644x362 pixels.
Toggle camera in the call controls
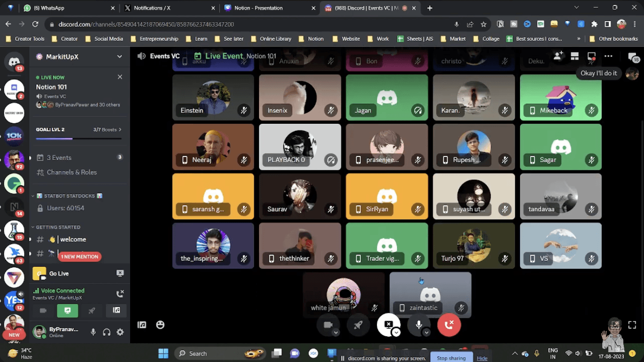[x=328, y=325]
